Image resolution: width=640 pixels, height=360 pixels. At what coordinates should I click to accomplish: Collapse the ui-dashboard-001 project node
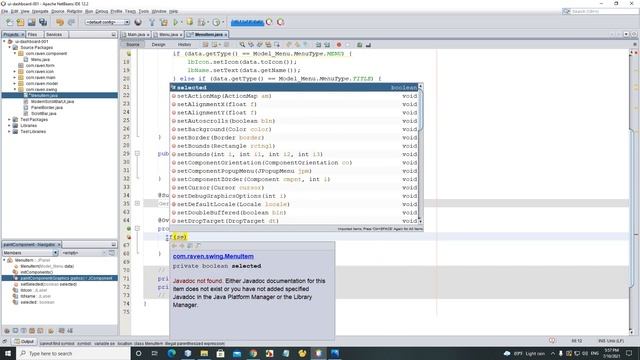[4, 41]
